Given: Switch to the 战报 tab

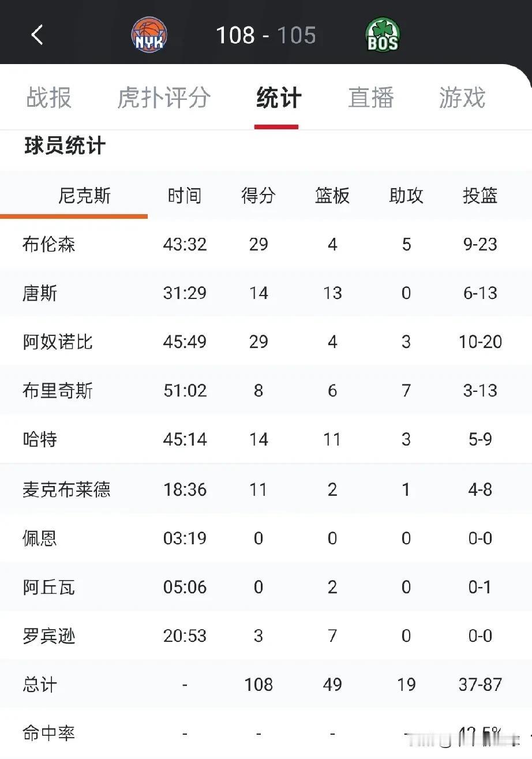Looking at the screenshot, I should 49,98.
